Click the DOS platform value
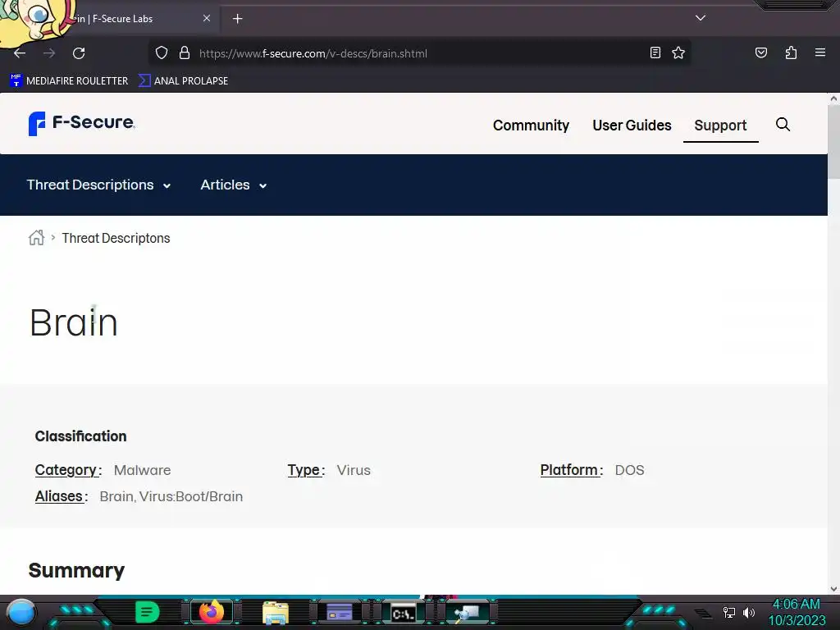Viewport: 840px width, 630px height. click(x=629, y=470)
